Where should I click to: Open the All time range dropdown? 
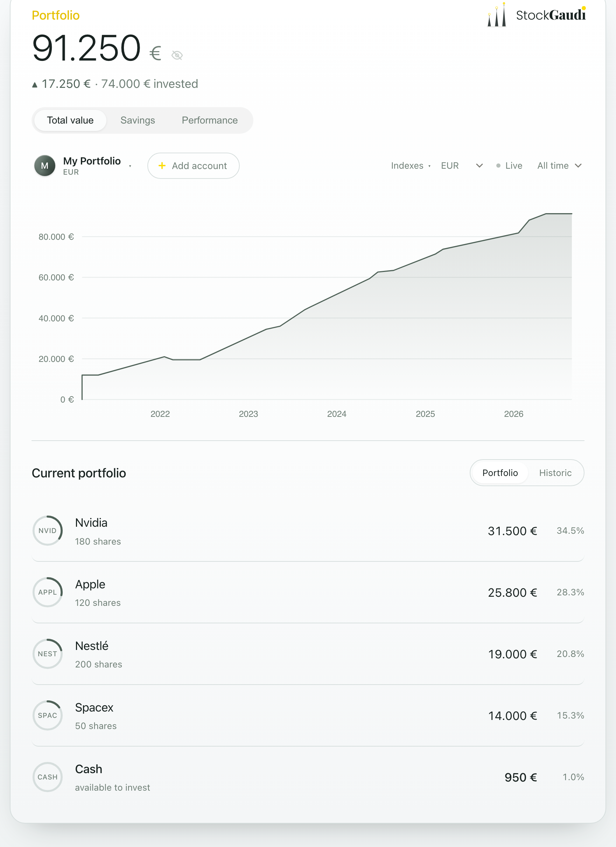pyautogui.click(x=559, y=166)
